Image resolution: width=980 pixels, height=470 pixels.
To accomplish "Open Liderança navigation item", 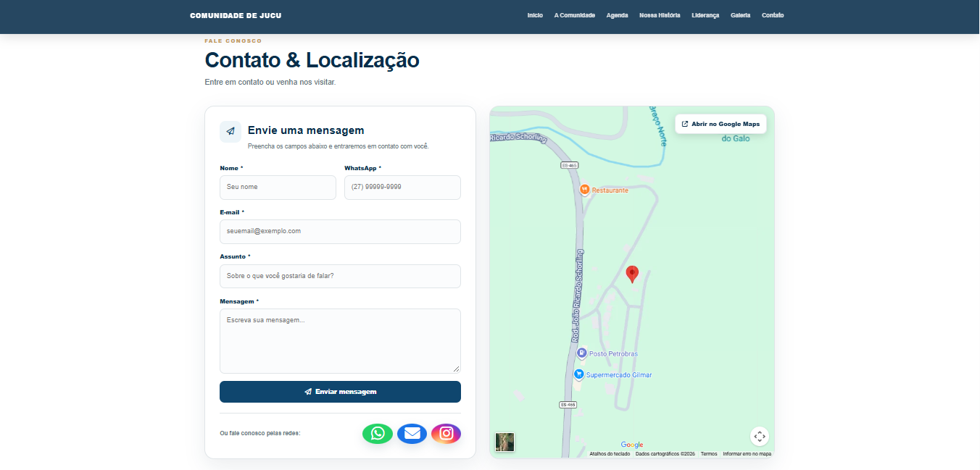I will [705, 15].
